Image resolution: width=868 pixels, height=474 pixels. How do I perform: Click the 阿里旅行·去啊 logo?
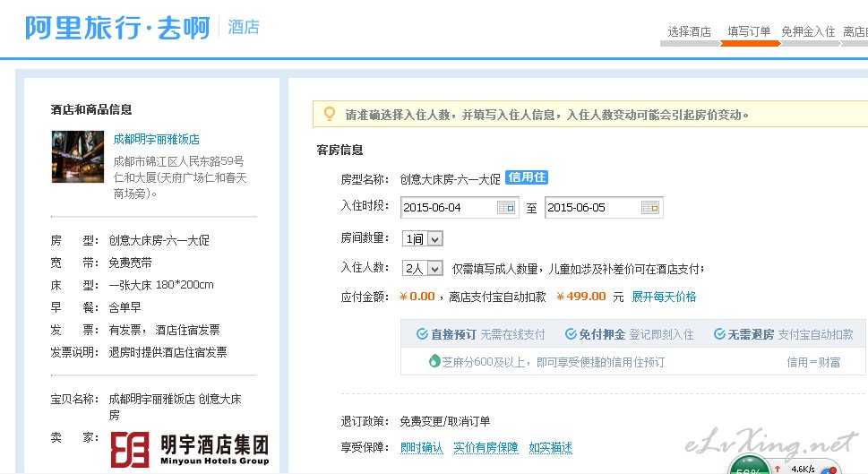(x=117, y=28)
